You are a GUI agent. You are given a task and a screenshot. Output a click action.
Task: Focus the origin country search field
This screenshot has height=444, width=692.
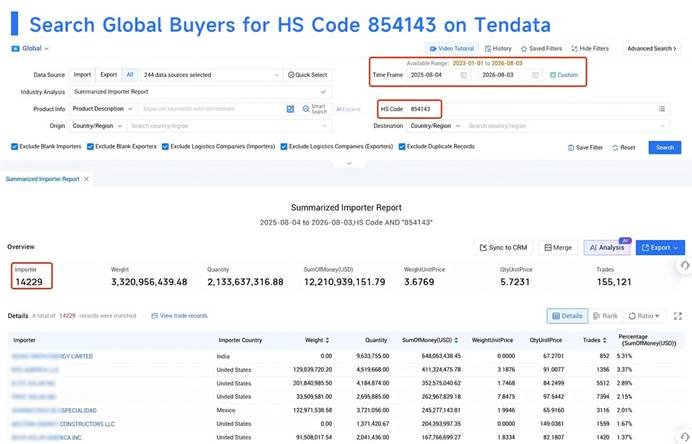pos(229,126)
